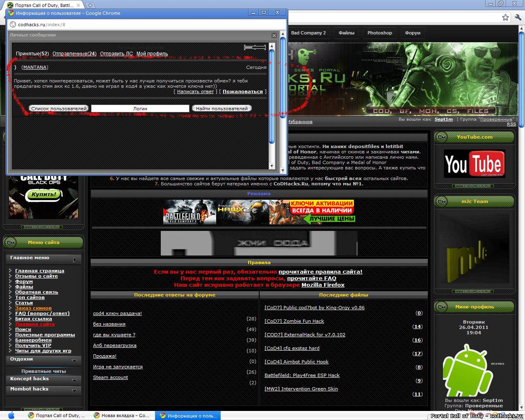Expand the Отдохни section
This screenshot has width=525, height=420.
tap(74, 361)
